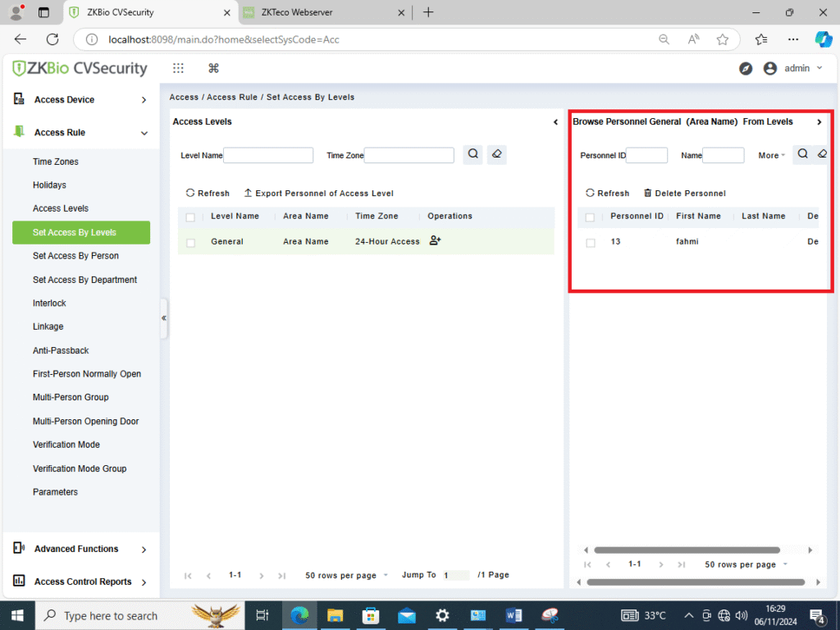Click Export Personnel of Access Level
The width and height of the screenshot is (840, 630).
tap(318, 194)
